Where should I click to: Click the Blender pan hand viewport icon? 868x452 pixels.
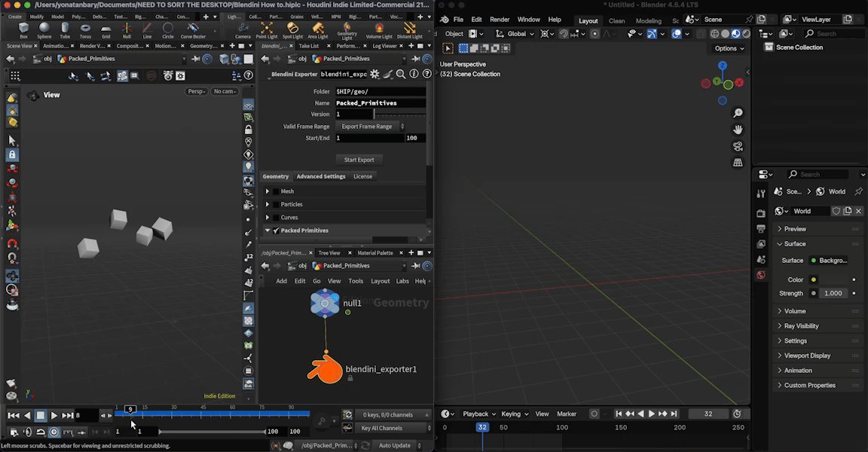pyautogui.click(x=738, y=130)
